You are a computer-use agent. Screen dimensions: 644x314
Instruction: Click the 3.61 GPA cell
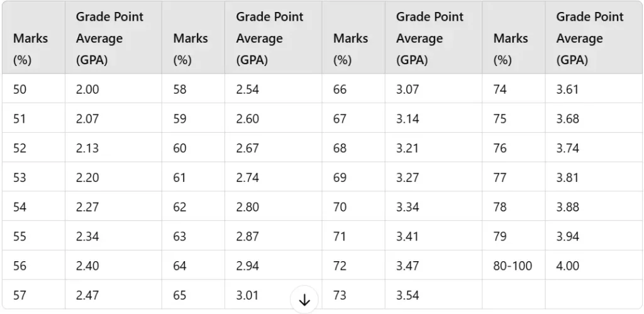point(567,89)
